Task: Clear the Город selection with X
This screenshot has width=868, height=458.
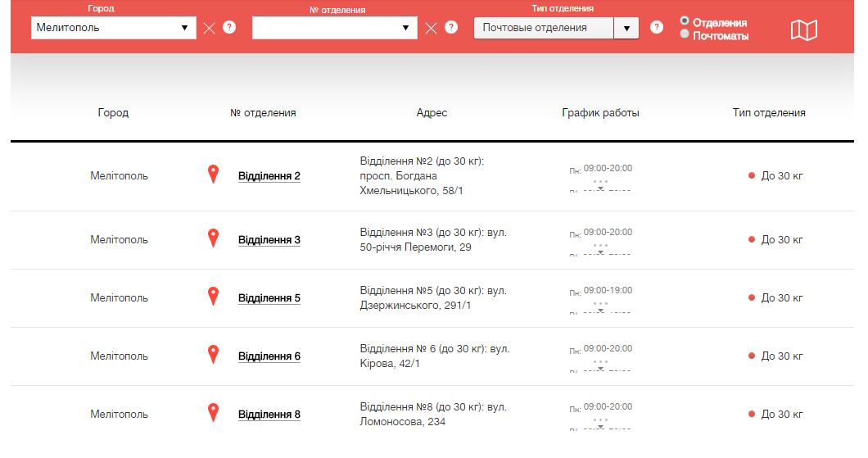Action: coord(209,28)
